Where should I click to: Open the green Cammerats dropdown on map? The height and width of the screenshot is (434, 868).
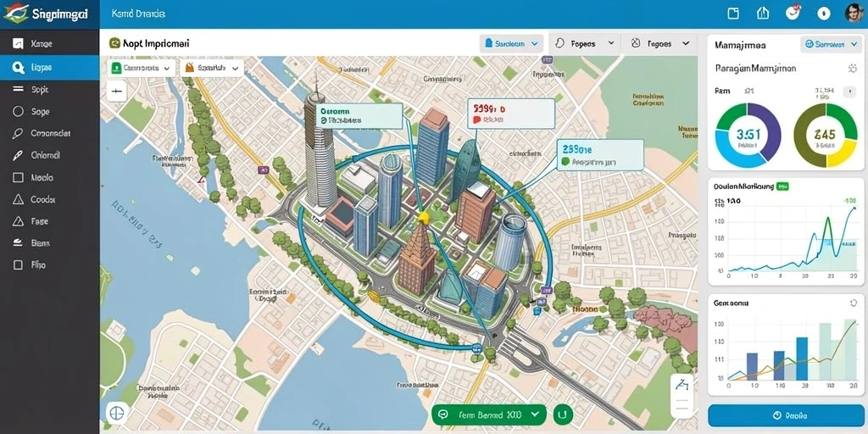[141, 68]
